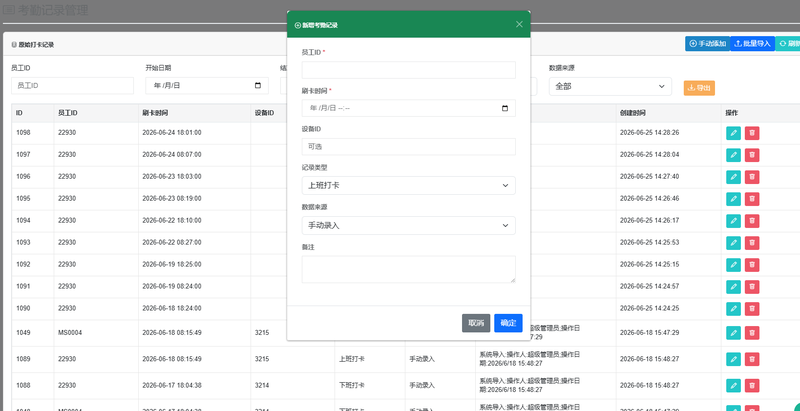Delete attendance record with ID 1094
800x411 pixels.
[752, 221]
